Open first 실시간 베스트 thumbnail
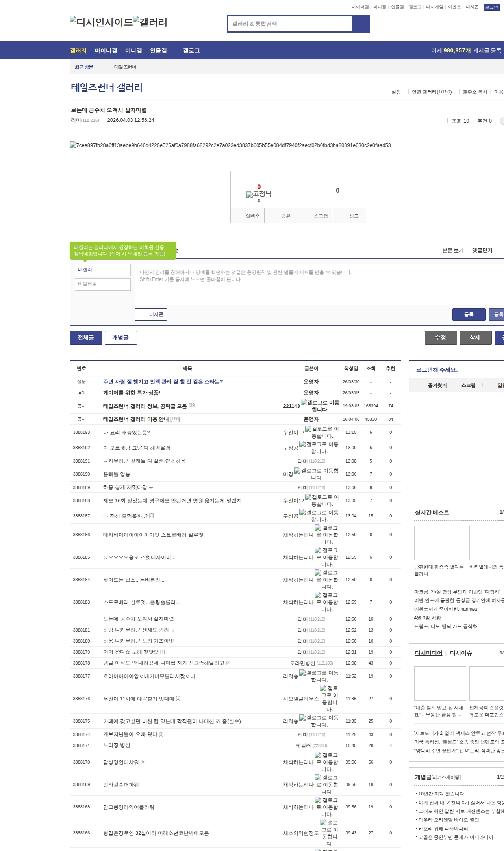This screenshot has height=851, width=504. click(x=440, y=543)
